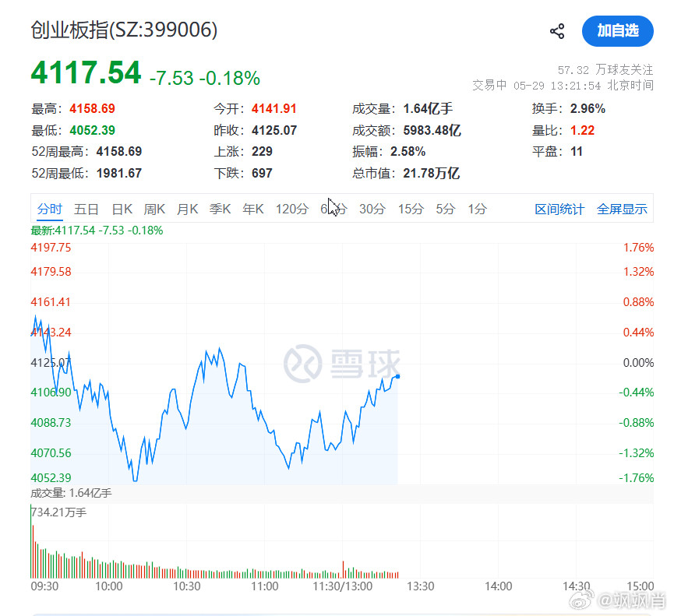Select the 30分 interval tab
674x616 pixels.
point(372,209)
